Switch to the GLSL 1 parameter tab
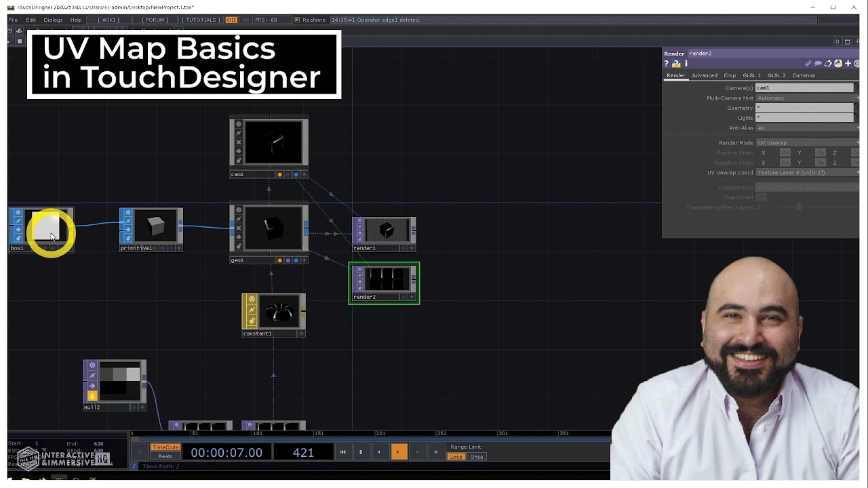Screen dimensions: 868x488 pyautogui.click(x=751, y=75)
